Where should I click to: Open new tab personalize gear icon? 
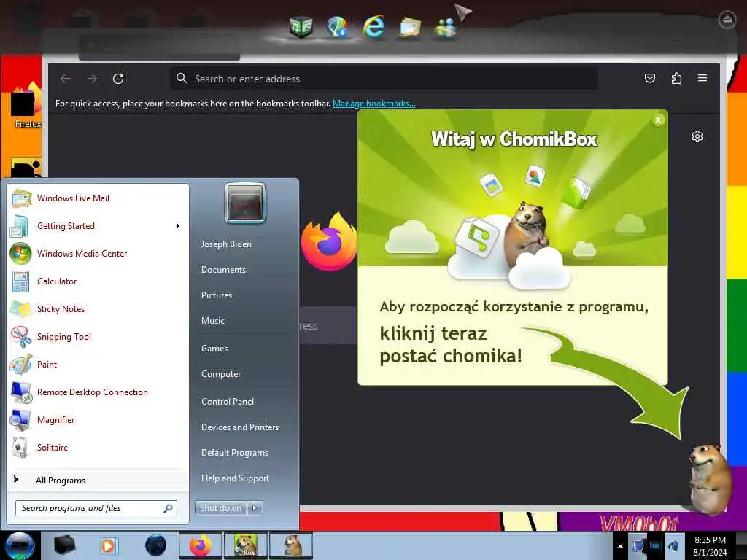[x=697, y=136]
